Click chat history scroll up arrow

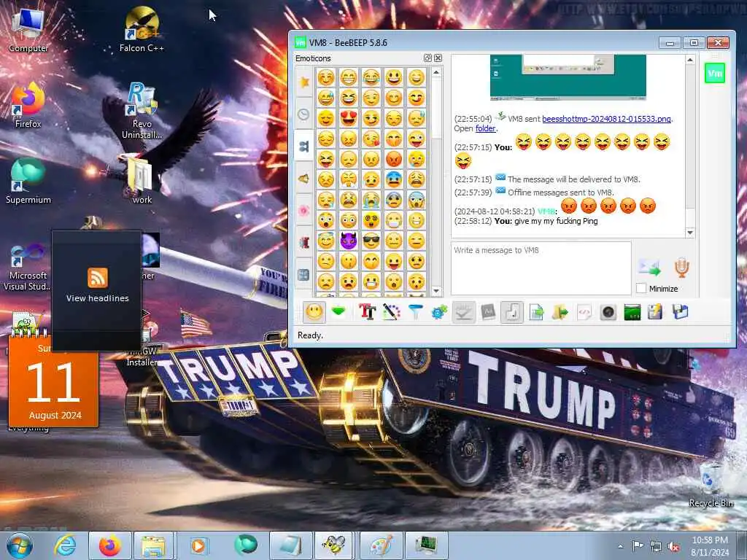[690, 60]
